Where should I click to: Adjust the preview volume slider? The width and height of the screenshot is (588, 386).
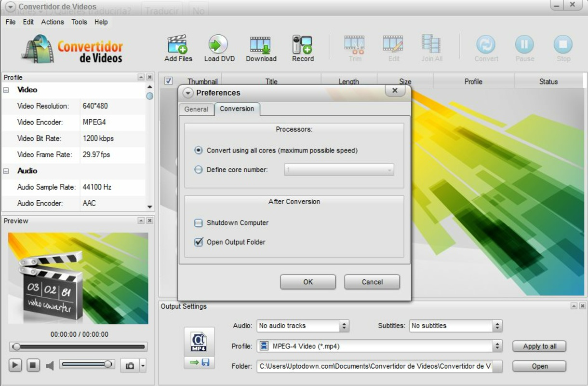[87, 364]
